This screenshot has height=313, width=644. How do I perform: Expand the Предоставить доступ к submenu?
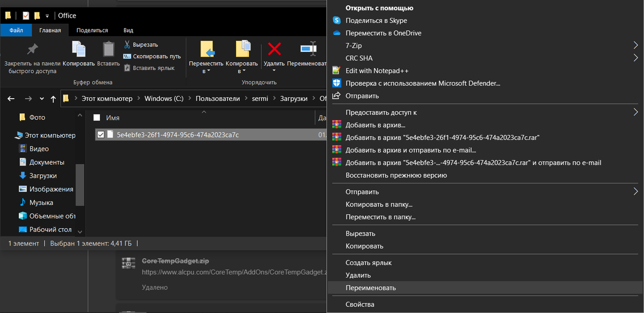(636, 112)
